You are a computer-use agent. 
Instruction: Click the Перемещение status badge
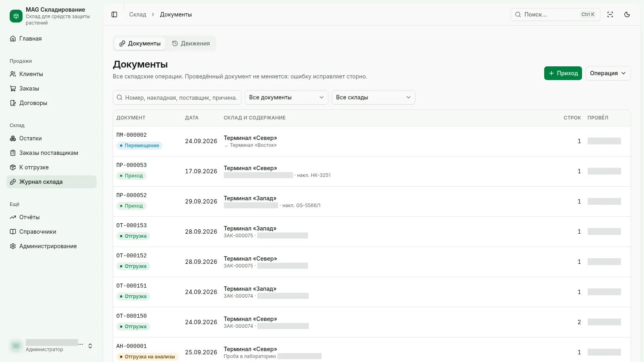(139, 146)
